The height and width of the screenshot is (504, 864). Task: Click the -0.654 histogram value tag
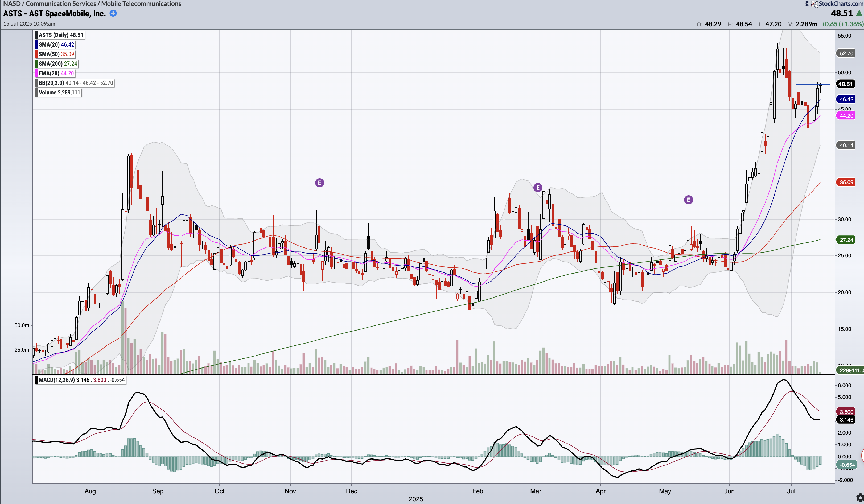click(x=846, y=465)
